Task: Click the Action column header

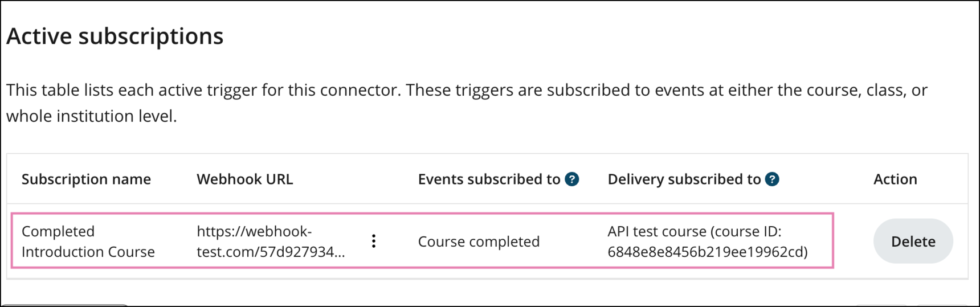Action: (x=895, y=179)
